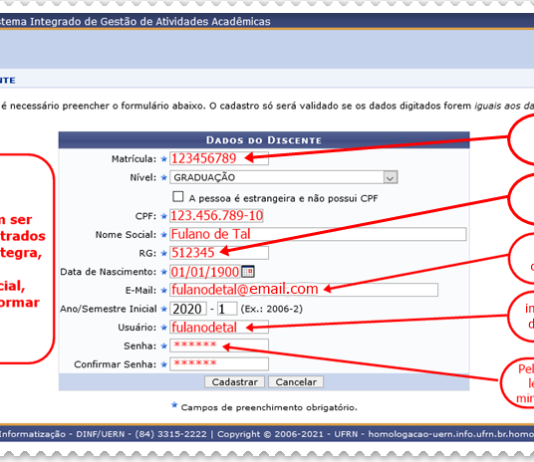Click the Dados do Discente form header

click(264, 140)
